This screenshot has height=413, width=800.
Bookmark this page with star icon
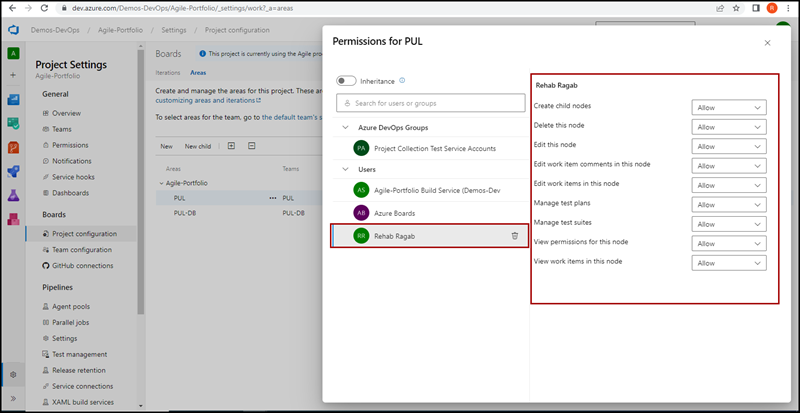tap(736, 8)
